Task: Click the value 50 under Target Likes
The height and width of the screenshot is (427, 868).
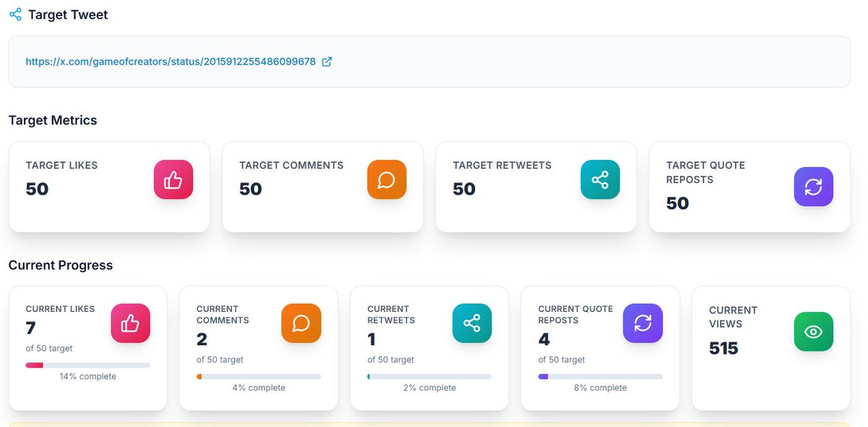Action: [37, 189]
